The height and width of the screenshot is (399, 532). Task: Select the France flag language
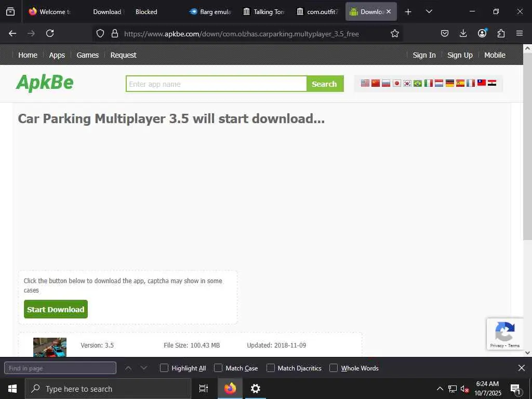(471, 83)
